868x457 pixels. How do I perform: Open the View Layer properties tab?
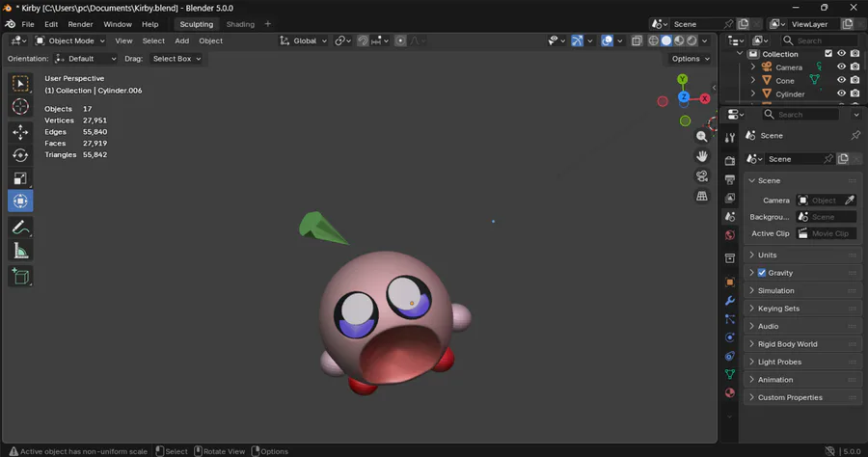coord(730,198)
